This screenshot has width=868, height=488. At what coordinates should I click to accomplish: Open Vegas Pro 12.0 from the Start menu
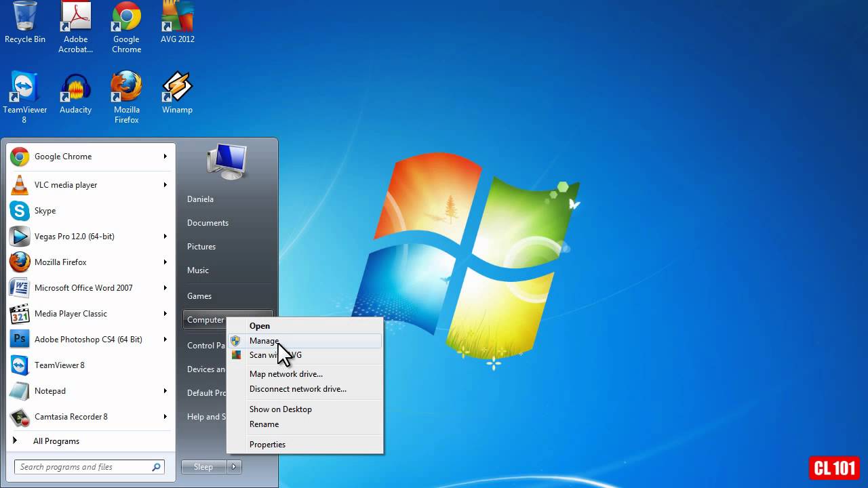click(x=75, y=236)
